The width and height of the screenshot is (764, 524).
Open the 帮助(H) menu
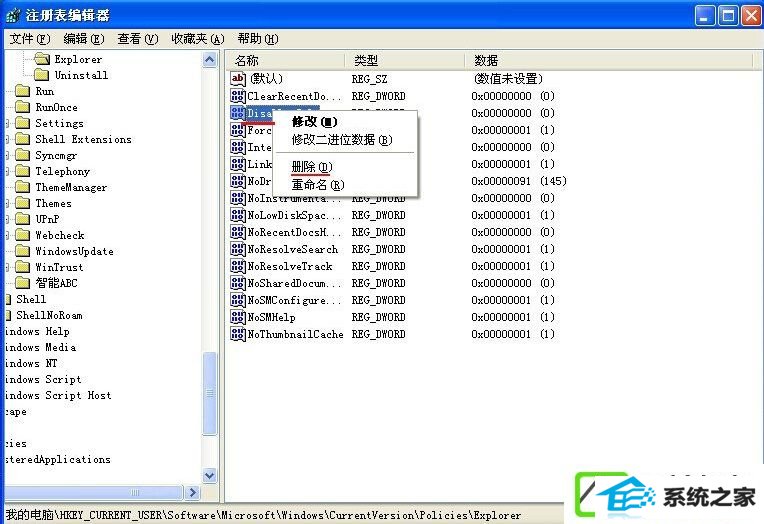pos(258,39)
